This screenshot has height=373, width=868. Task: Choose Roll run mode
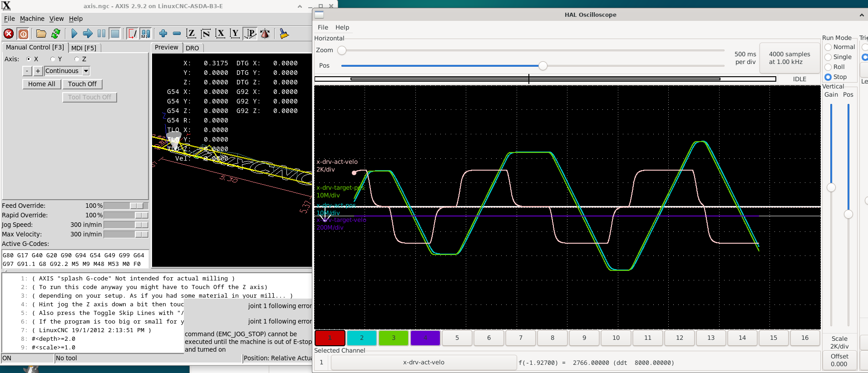click(828, 67)
